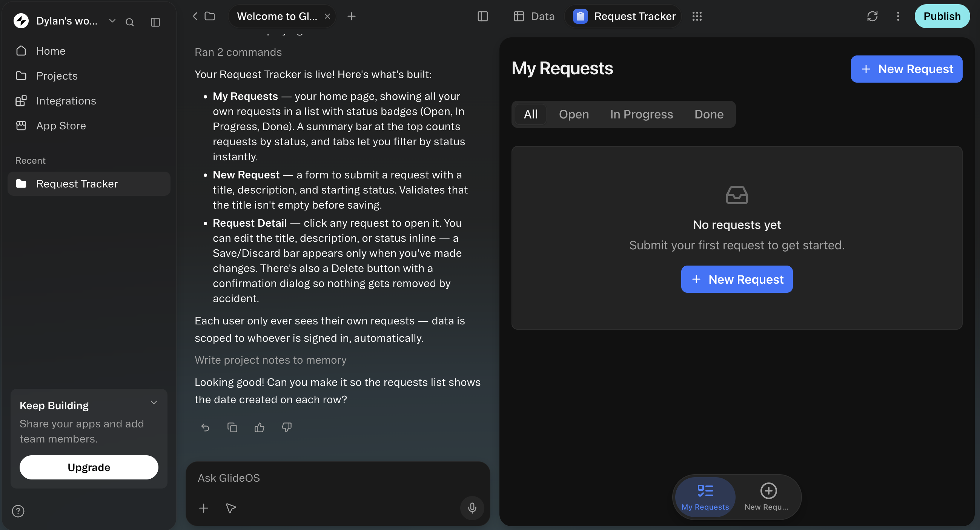The image size is (980, 530).
Task: Filter requests by Open status
Action: pos(574,114)
